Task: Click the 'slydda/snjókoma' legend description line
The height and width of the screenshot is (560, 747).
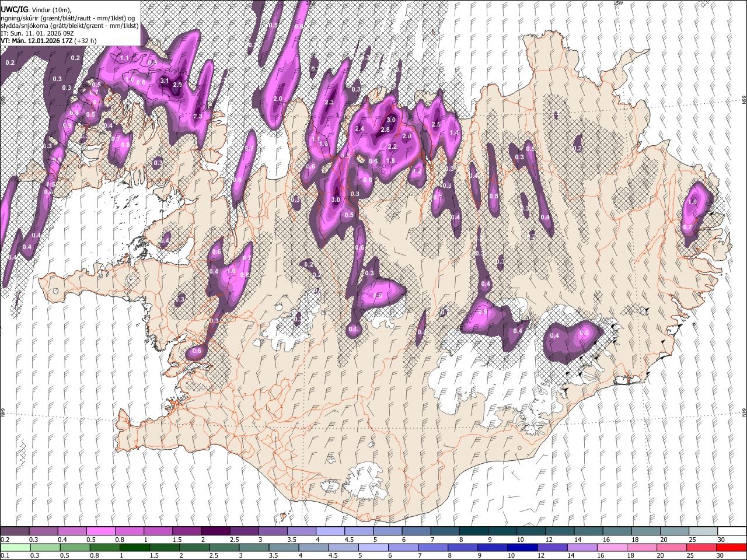Action: (x=70, y=26)
